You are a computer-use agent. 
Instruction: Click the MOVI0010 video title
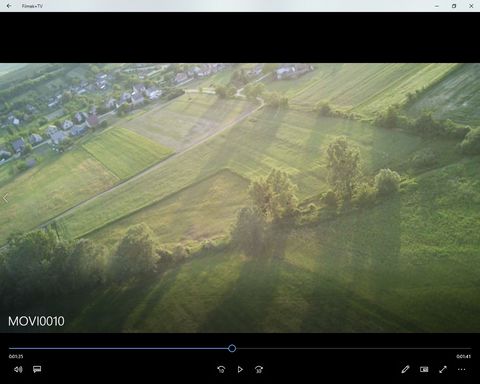click(x=36, y=321)
